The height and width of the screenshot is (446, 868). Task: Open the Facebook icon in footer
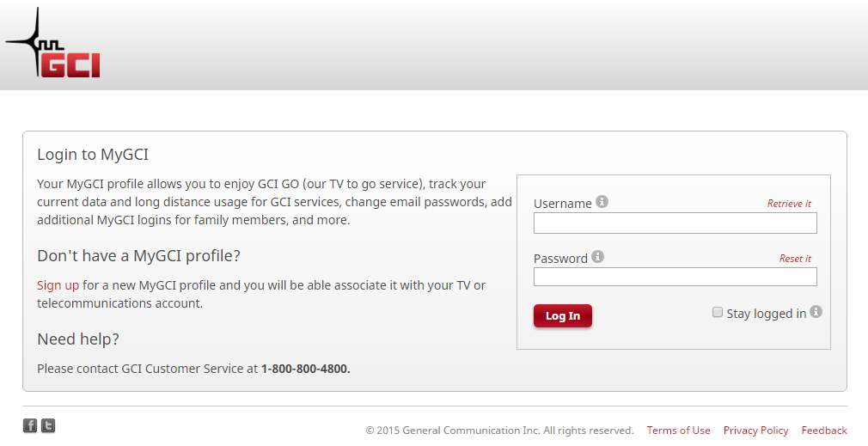(x=30, y=425)
